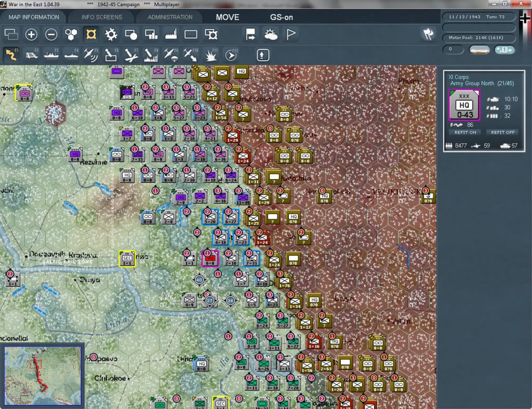Click Army Group North (21/45) link
Viewport: 532px width, 409px height.
[482, 84]
